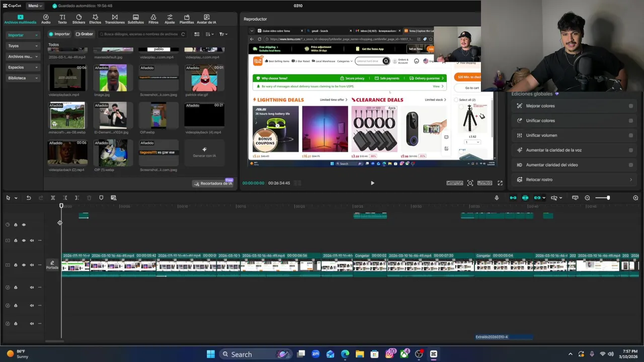The image size is (644, 362).
Task: Click the record voiceover microphone icon
Action: 497,198
